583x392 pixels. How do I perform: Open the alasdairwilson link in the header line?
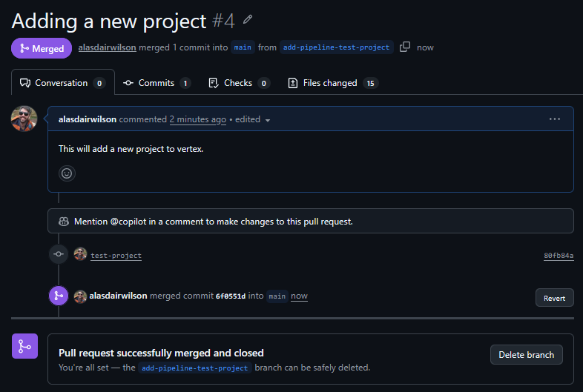[107, 47]
